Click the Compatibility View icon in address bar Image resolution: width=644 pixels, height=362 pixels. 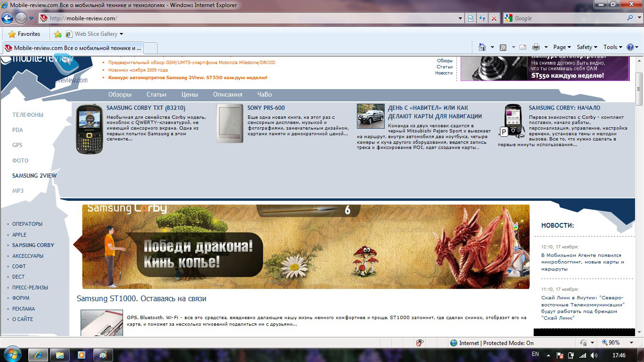click(471, 18)
